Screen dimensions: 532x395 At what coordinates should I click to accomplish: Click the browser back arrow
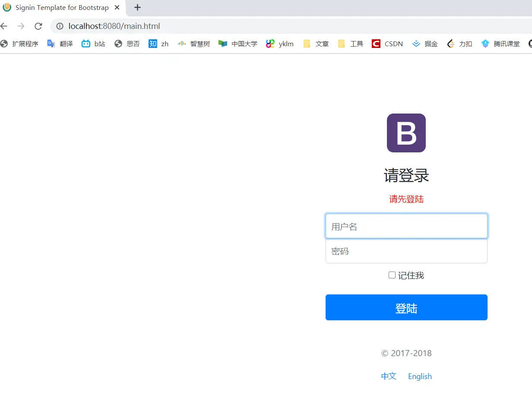(4, 26)
